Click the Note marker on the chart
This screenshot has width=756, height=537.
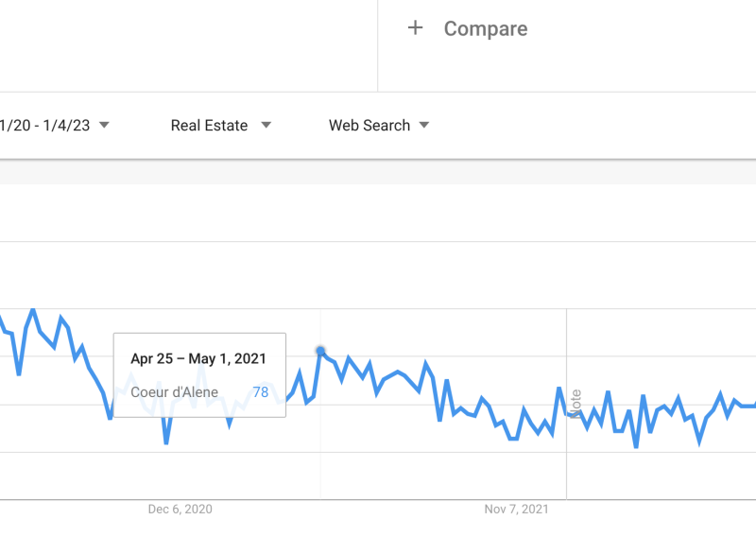point(576,404)
